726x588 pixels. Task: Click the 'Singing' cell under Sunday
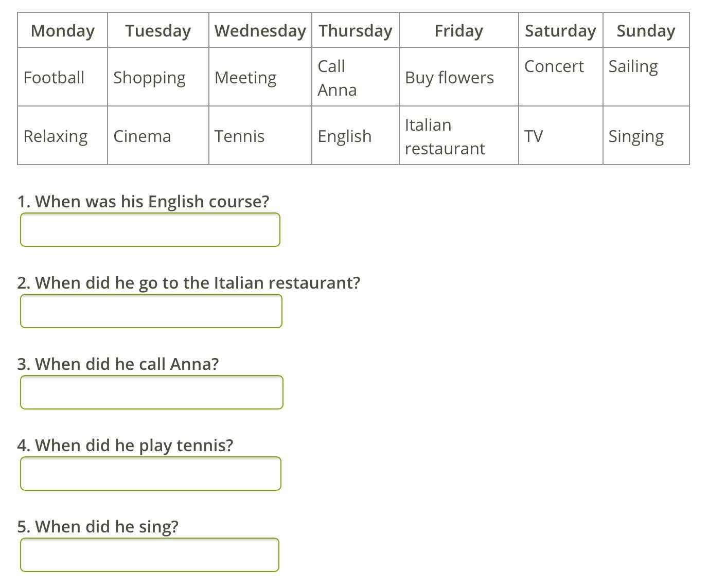tap(646, 136)
